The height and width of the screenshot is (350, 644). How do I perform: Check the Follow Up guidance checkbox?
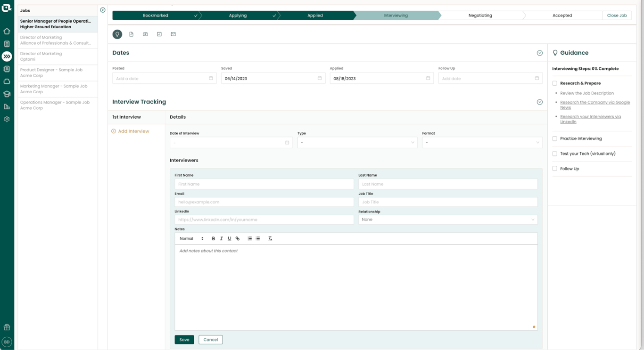[555, 169]
